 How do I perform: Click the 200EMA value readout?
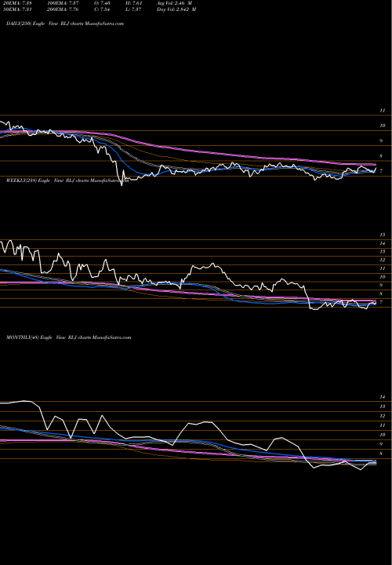click(x=63, y=9)
